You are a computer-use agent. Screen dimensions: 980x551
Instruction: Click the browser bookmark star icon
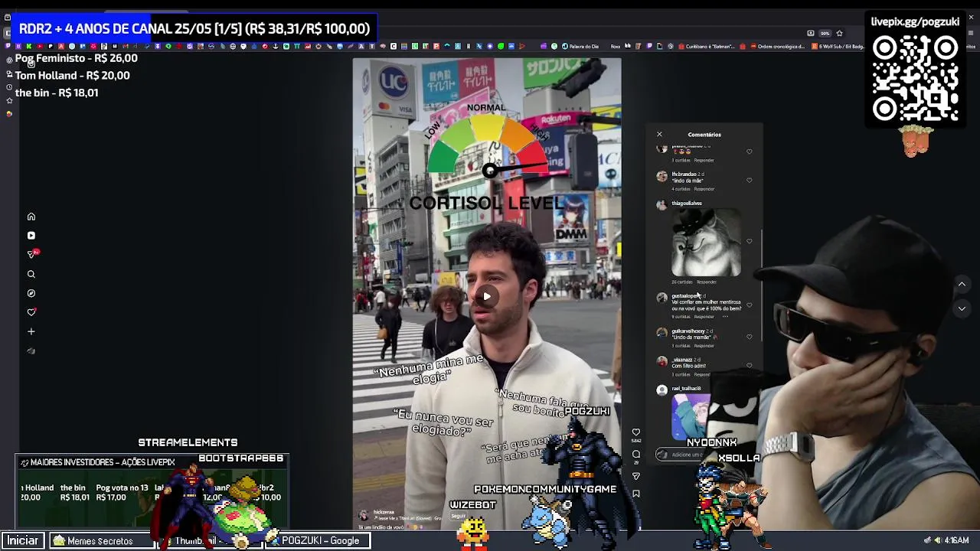tap(839, 33)
